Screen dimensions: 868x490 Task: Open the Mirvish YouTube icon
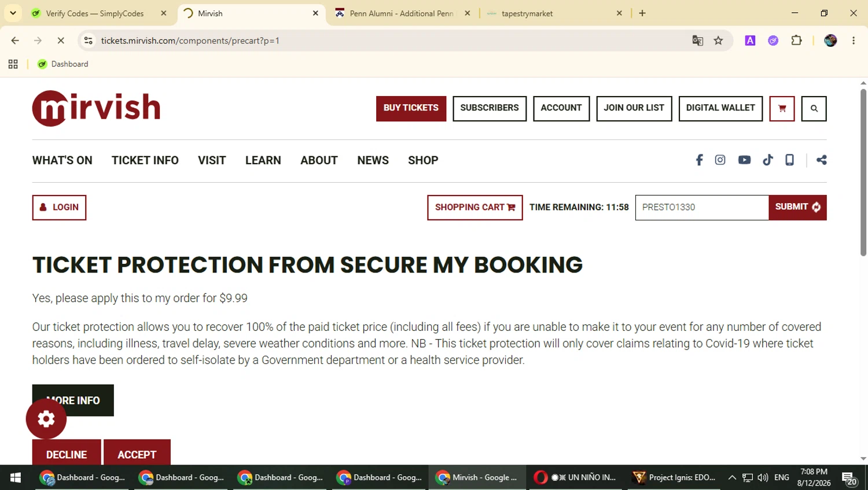pyautogui.click(x=744, y=160)
